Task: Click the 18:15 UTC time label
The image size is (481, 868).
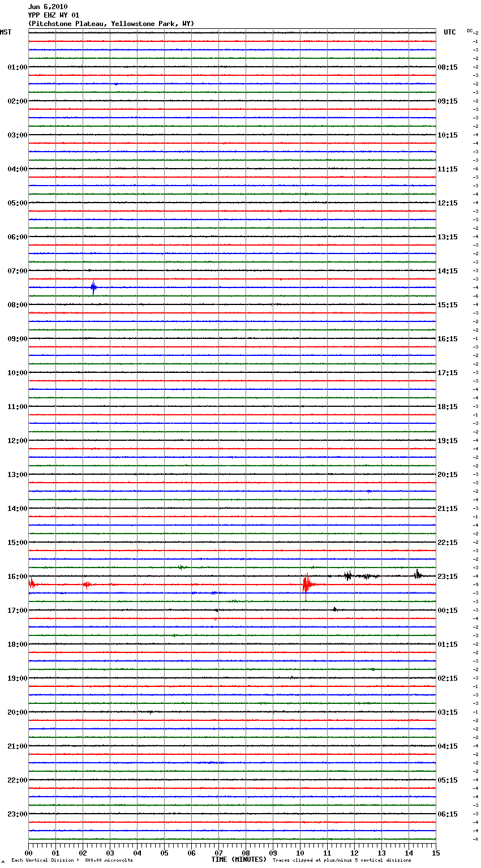Action: [x=448, y=407]
